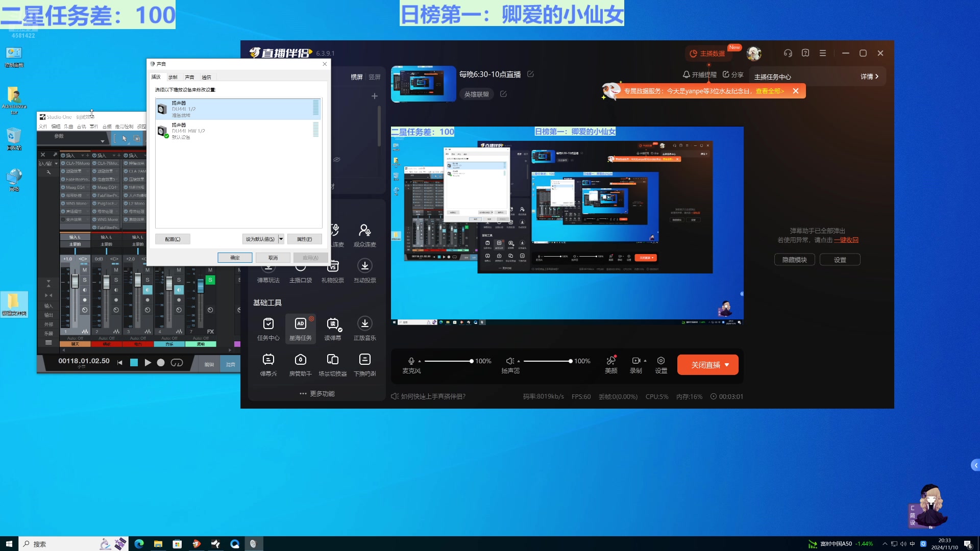Click the microphone volume slider handle
The width and height of the screenshot is (980, 551).
click(x=471, y=361)
